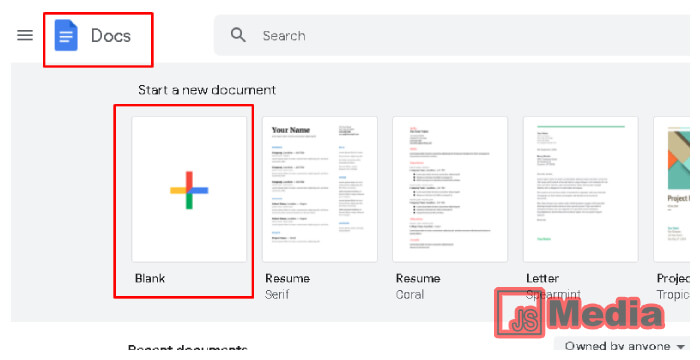This screenshot has width=700, height=360.
Task: Click the Serif label under Resume
Action: pyautogui.click(x=277, y=294)
